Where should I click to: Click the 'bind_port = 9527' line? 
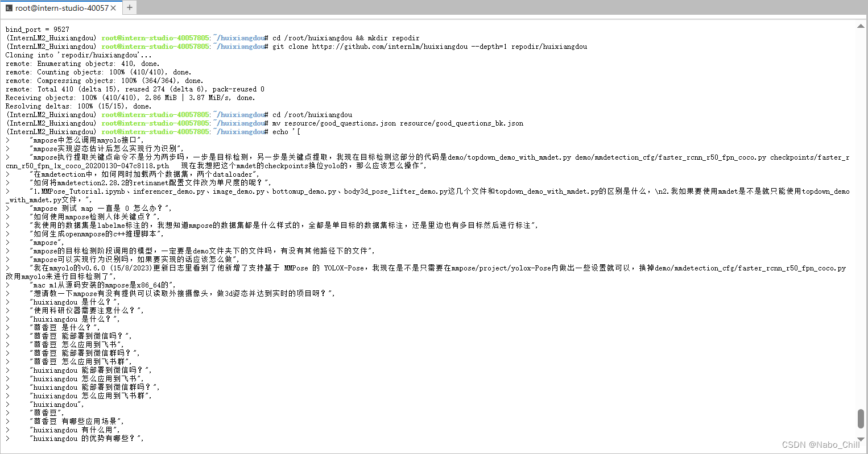(38, 30)
